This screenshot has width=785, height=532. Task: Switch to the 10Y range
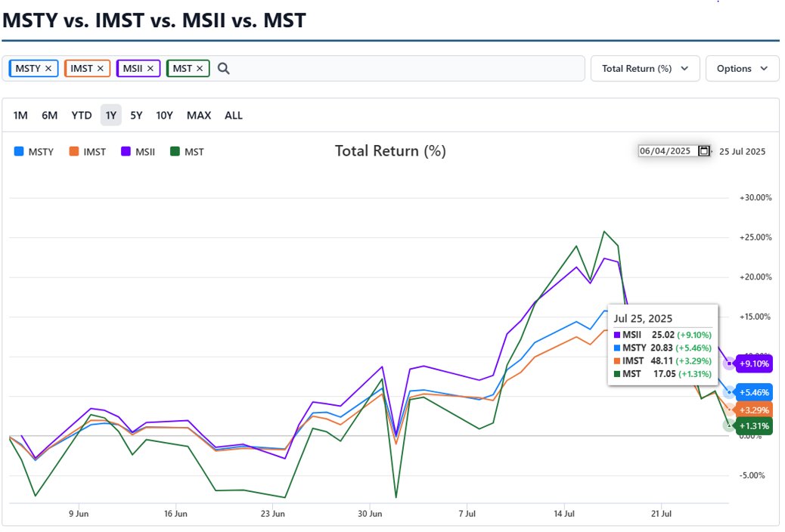pos(164,116)
